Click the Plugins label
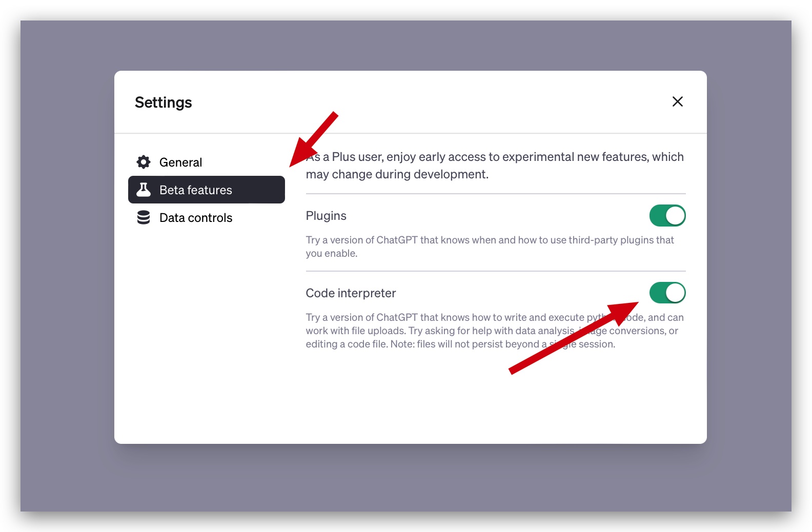Image resolution: width=812 pixels, height=532 pixels. [x=326, y=216]
